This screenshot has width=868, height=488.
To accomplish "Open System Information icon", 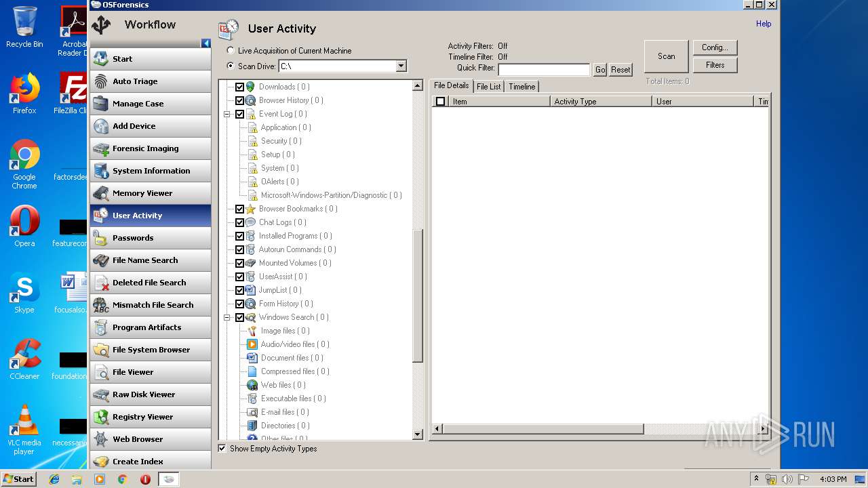I will pyautogui.click(x=101, y=171).
